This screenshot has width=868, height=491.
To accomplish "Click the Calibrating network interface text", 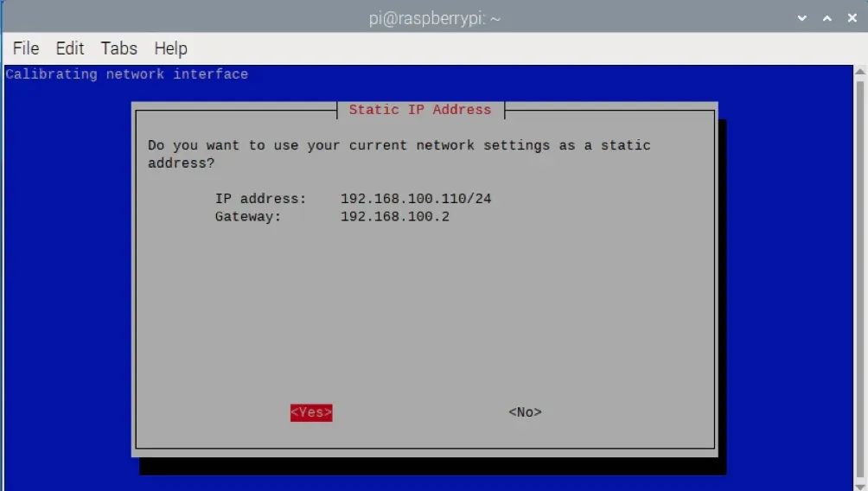I will pos(126,74).
